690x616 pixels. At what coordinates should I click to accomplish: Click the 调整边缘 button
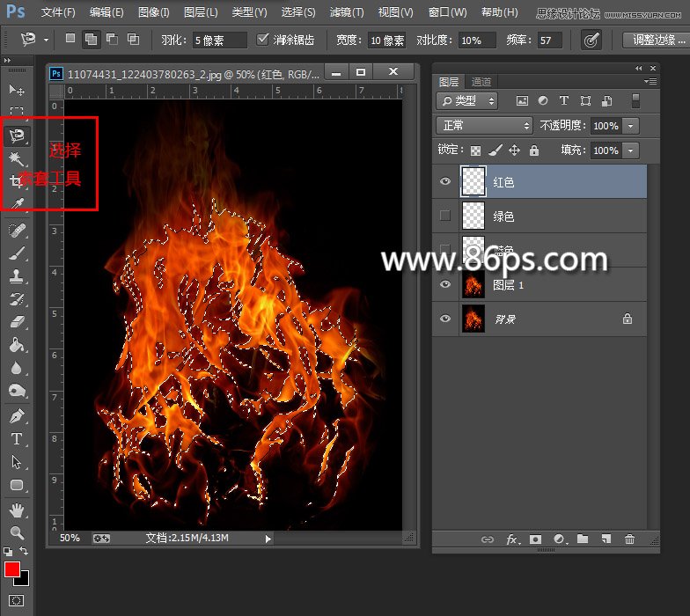point(658,40)
